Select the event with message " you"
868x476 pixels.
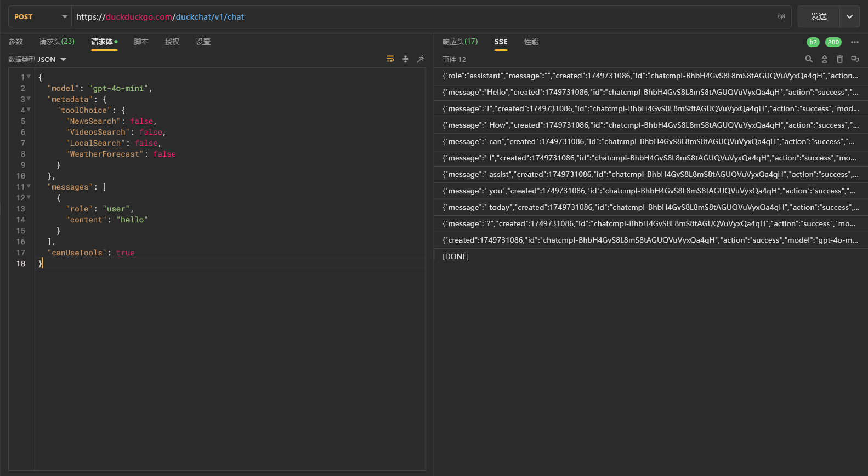[x=651, y=191]
